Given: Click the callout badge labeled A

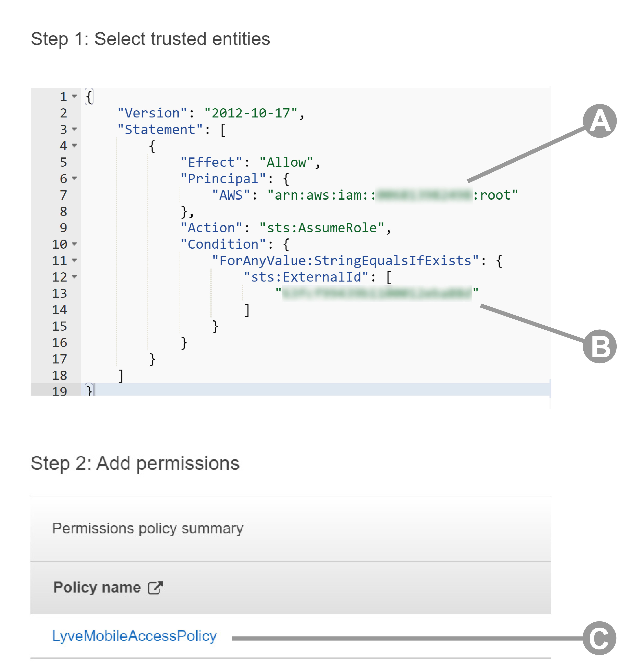Looking at the screenshot, I should point(599,121).
